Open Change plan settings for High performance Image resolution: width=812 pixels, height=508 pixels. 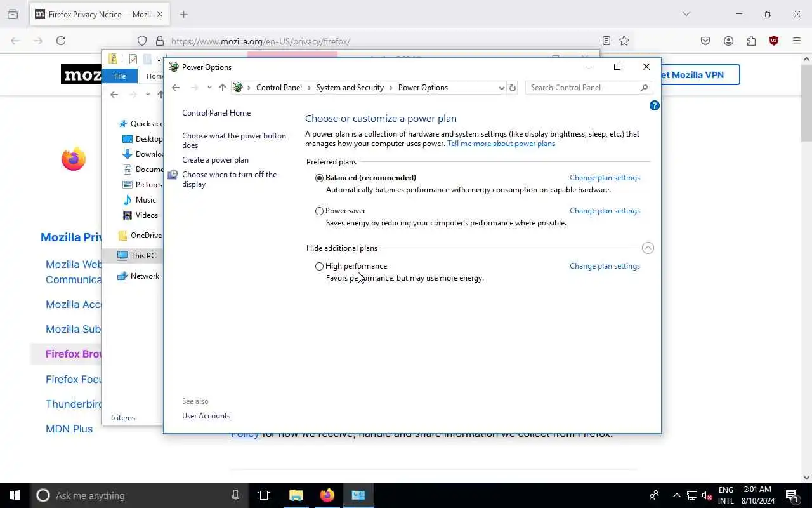605,266
